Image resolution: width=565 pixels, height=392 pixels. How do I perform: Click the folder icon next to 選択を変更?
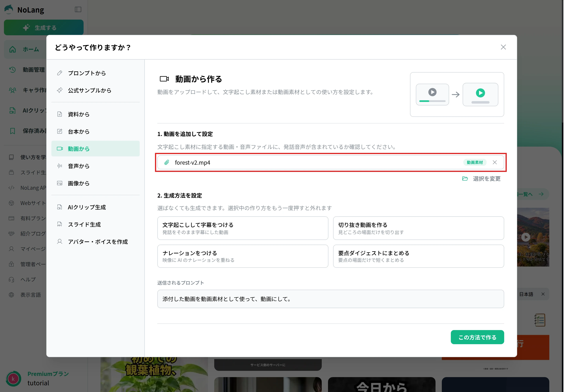click(465, 179)
